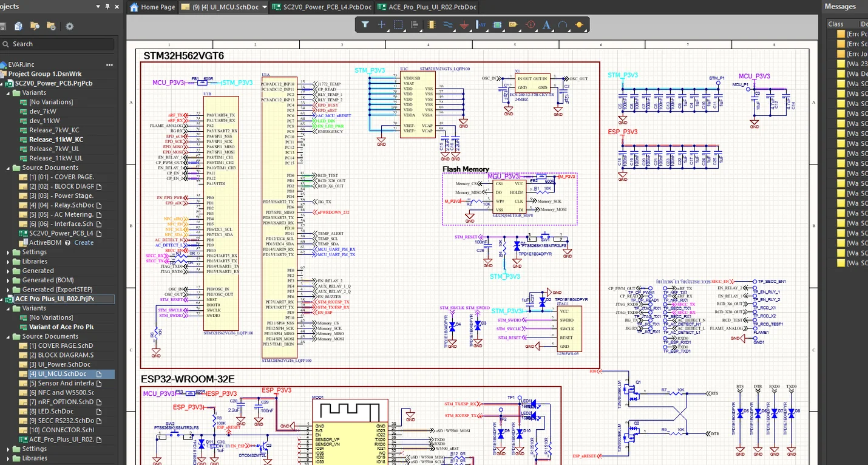The height and width of the screenshot is (465, 868).
Task: Select the first error row in Messages
Action: coord(852,34)
